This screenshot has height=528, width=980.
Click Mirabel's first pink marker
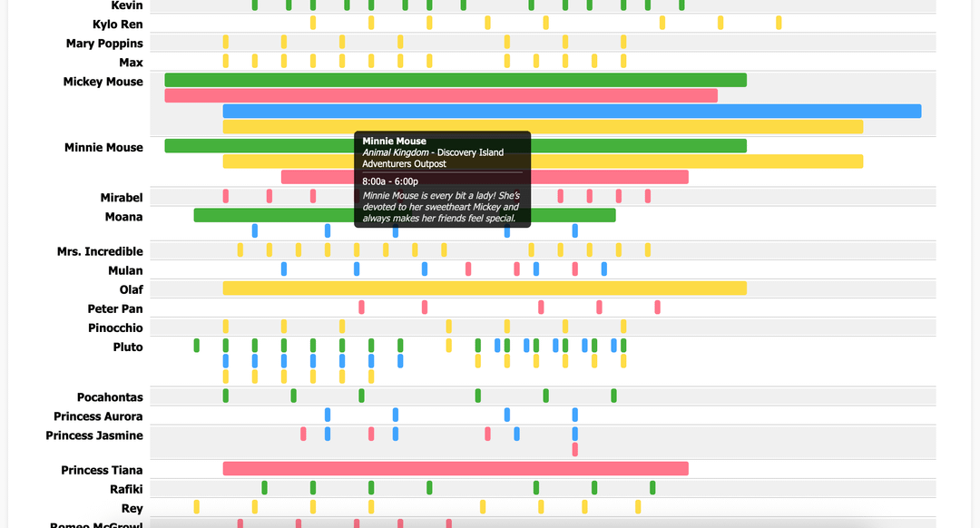(x=226, y=196)
